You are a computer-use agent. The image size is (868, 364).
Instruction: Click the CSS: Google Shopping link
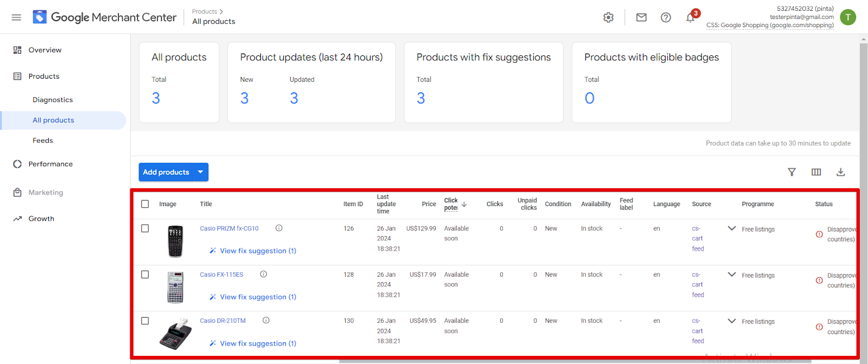coord(770,25)
